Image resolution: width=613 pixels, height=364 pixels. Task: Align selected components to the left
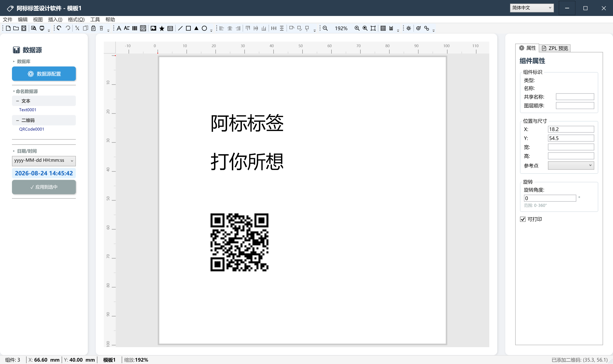pos(222,28)
